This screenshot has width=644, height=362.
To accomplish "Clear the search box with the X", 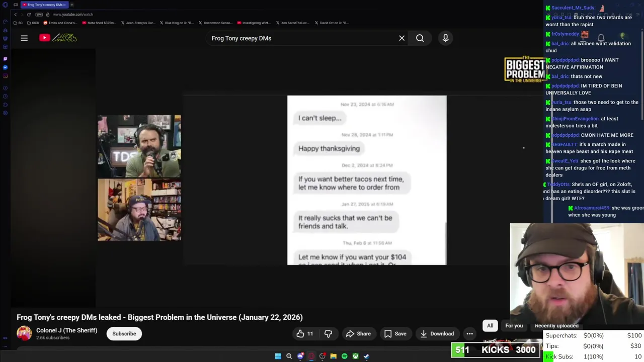I will click(x=401, y=38).
